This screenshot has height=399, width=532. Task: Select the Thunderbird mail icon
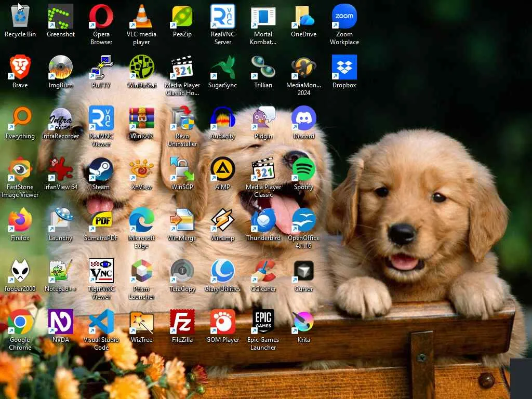point(263,220)
